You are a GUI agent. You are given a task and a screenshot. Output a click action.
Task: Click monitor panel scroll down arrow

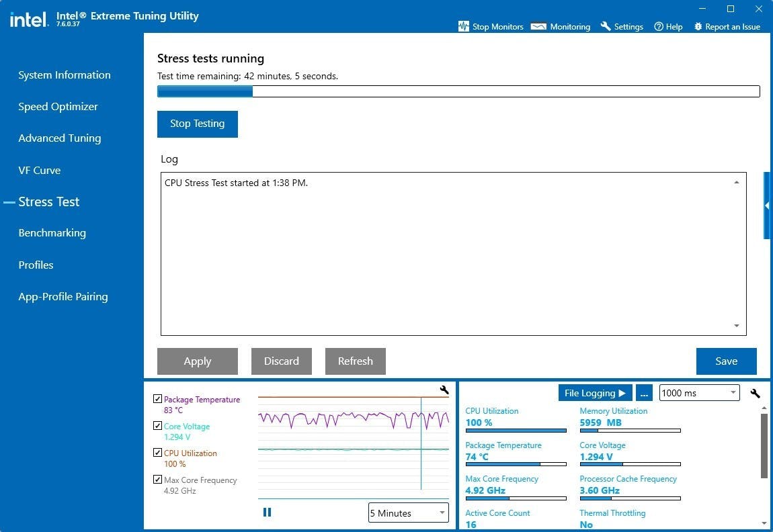point(764,523)
